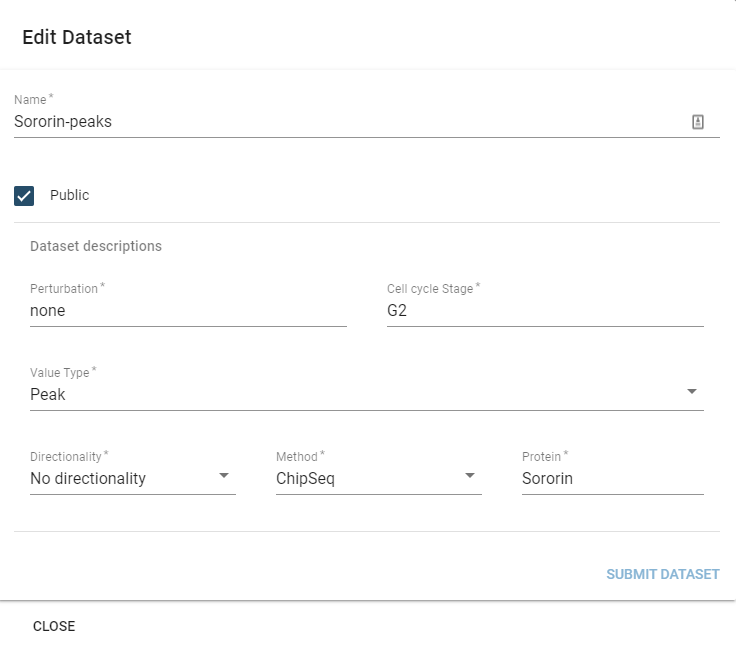Close the Edit Dataset dialog
736x650 pixels.
[x=54, y=627]
